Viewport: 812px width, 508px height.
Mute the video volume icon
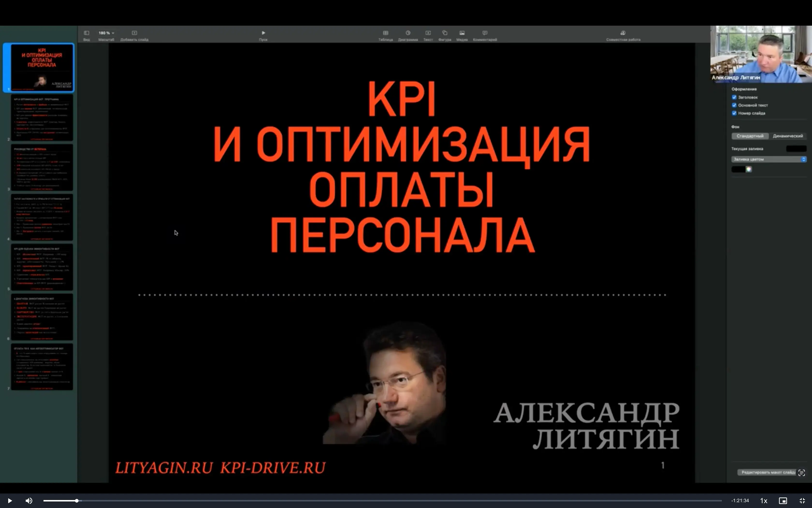29,501
